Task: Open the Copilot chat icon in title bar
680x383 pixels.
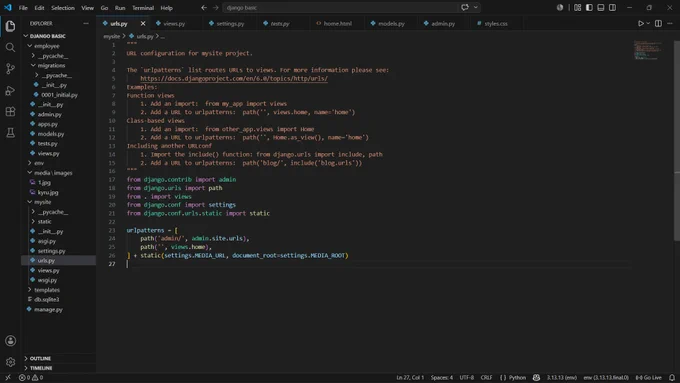Action: (465, 7)
